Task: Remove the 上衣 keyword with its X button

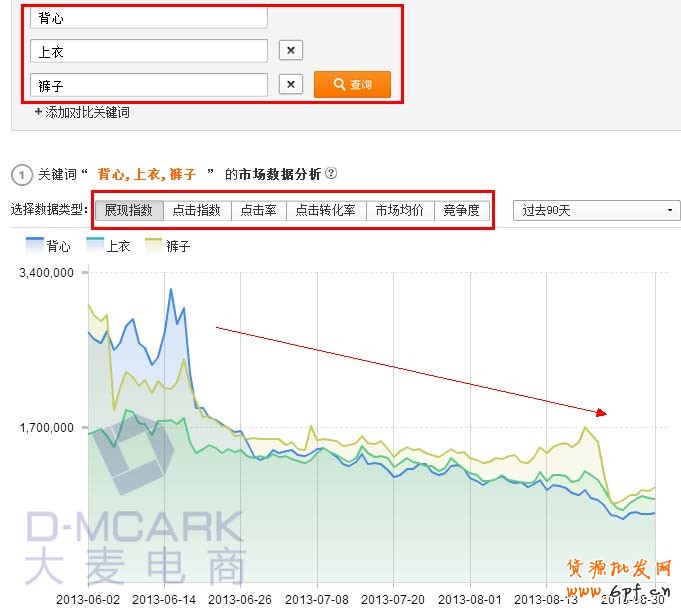Action: pyautogui.click(x=290, y=51)
